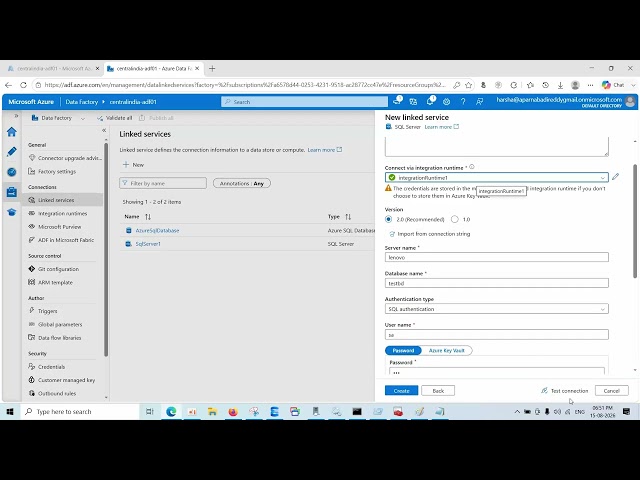Open SqlServer1 linked service link

[x=148, y=244]
